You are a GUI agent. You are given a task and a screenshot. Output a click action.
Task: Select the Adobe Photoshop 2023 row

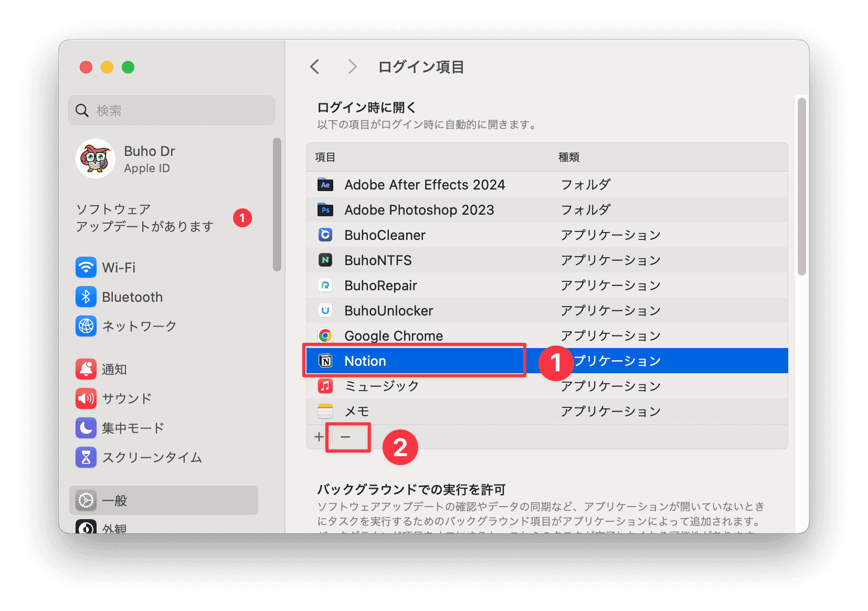click(547, 210)
